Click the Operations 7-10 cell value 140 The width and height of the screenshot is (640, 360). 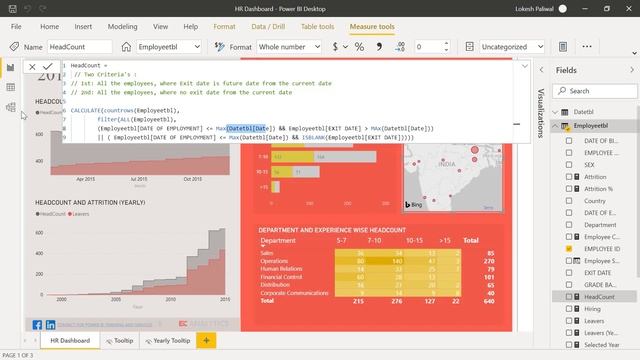(x=397, y=261)
